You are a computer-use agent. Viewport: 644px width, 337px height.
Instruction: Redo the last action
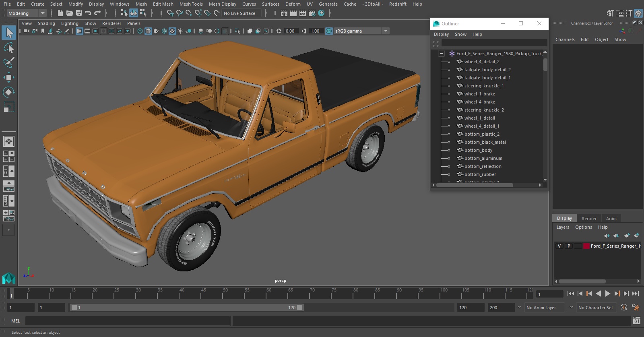(97, 13)
